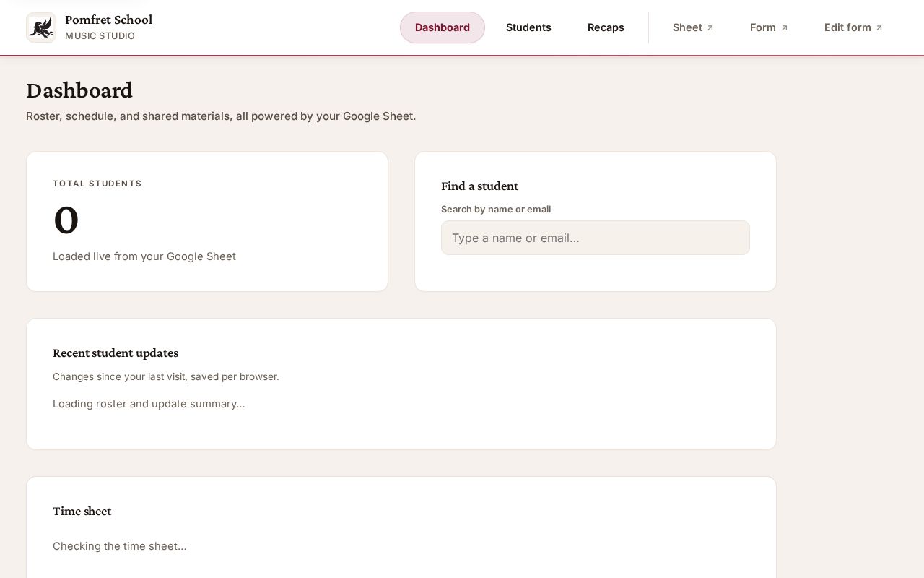Click the MUSIC STUDIO subtitle
This screenshot has width=924, height=578.
tap(100, 36)
